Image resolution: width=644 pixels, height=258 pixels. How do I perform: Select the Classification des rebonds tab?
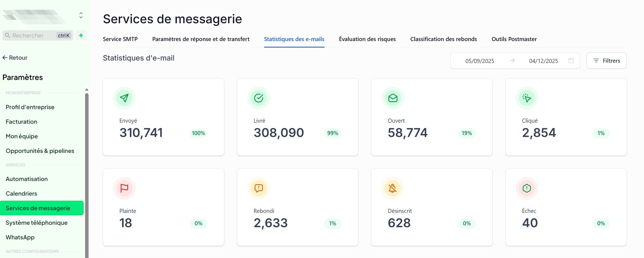443,39
